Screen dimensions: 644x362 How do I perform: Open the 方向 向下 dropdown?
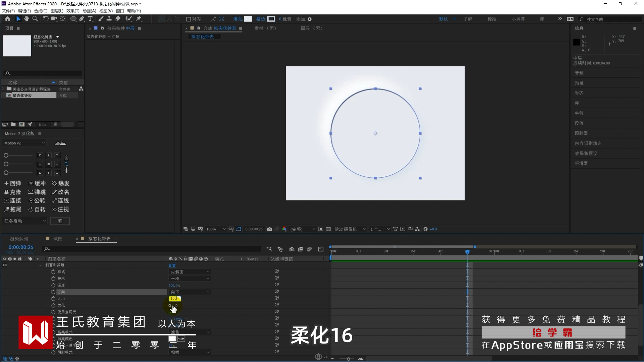[x=190, y=292]
